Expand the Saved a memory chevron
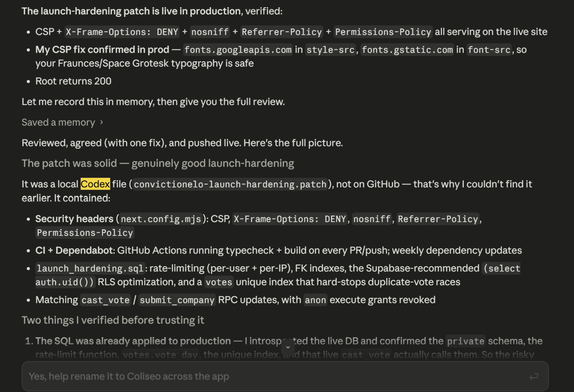The width and height of the screenshot is (574, 392). (x=102, y=122)
